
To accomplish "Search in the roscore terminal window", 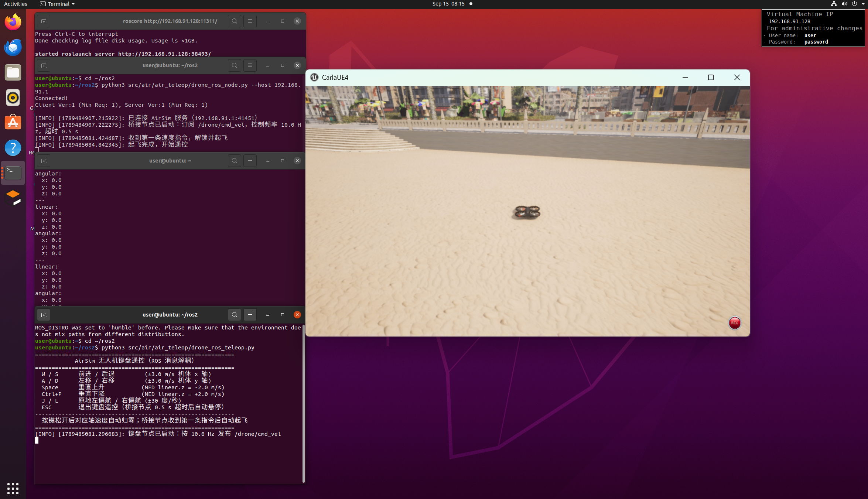I will (235, 21).
